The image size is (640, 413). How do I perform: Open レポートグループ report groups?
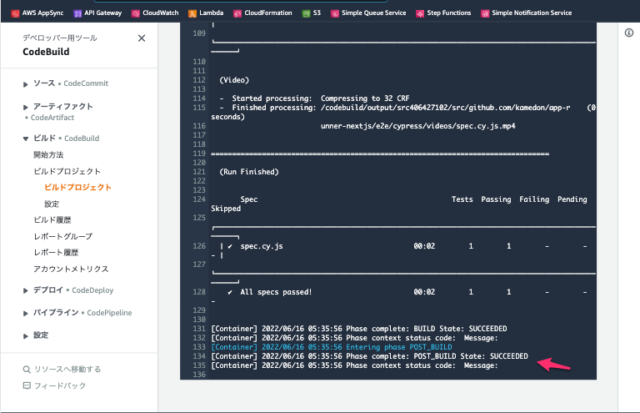(x=63, y=236)
